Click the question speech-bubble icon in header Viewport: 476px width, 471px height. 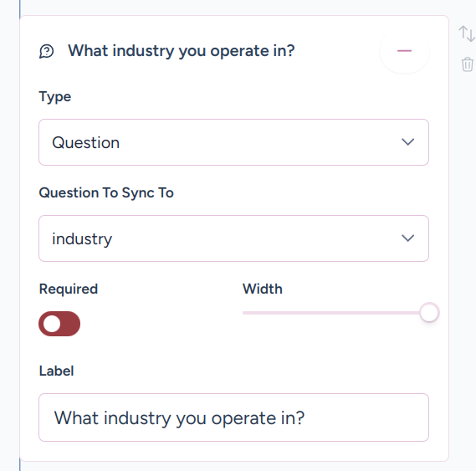(x=47, y=51)
